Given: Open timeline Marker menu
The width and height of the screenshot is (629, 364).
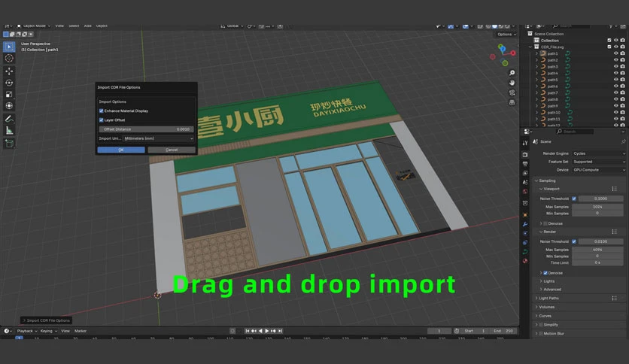Looking at the screenshot, I should (x=81, y=331).
